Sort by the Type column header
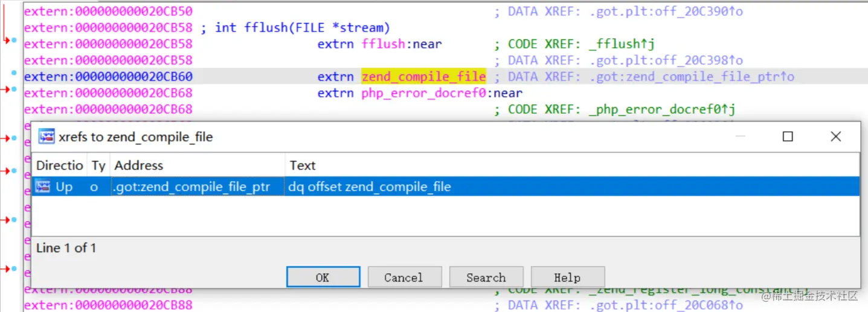This screenshot has height=312, width=868. (x=98, y=165)
